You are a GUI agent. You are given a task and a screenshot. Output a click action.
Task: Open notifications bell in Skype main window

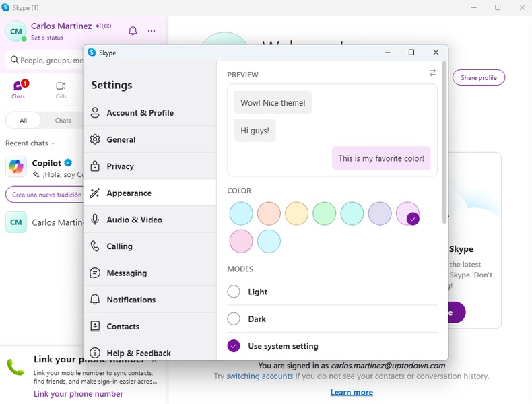(x=133, y=31)
